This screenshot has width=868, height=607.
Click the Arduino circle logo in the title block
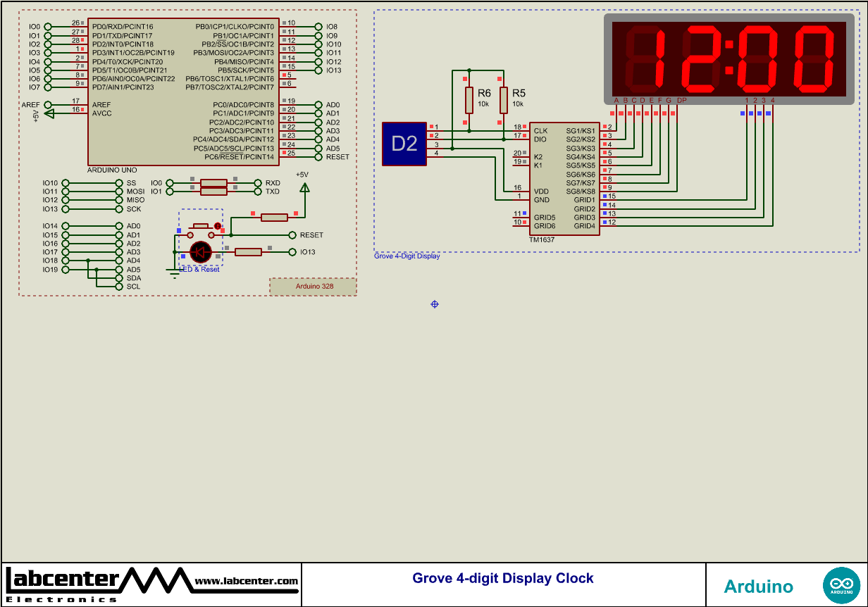843,584
